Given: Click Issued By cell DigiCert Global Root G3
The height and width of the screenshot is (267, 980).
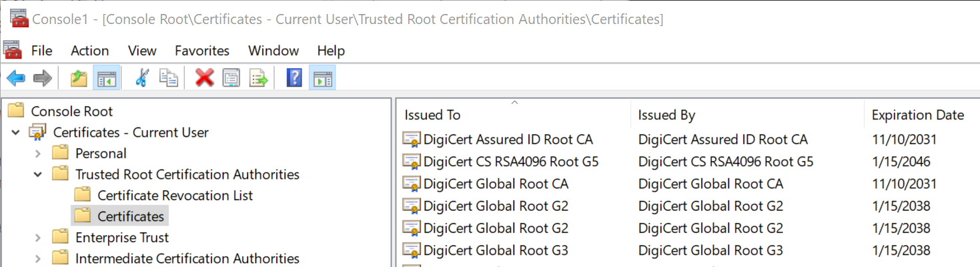Looking at the screenshot, I should (710, 251).
